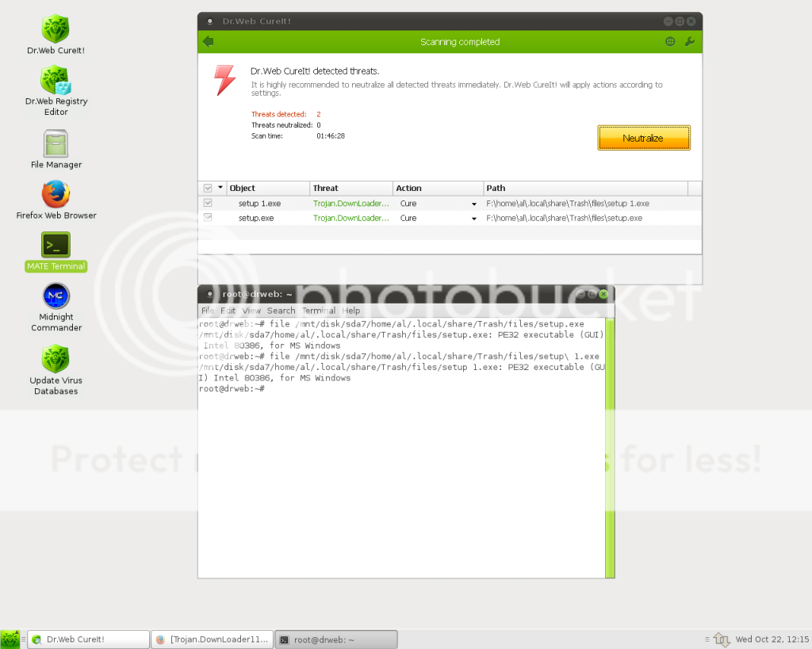Screen dimensions: 812x649
Task: Click the green back arrow in CureIt
Action: [x=209, y=41]
